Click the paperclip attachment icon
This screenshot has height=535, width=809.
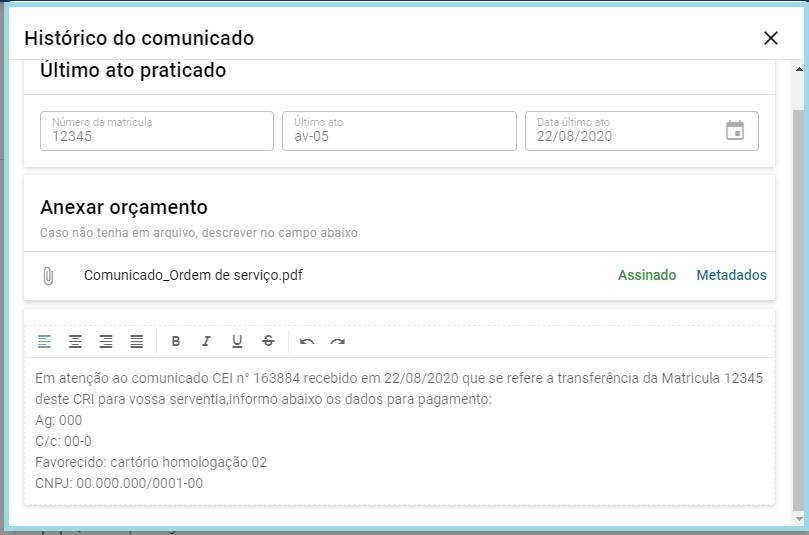coord(48,275)
